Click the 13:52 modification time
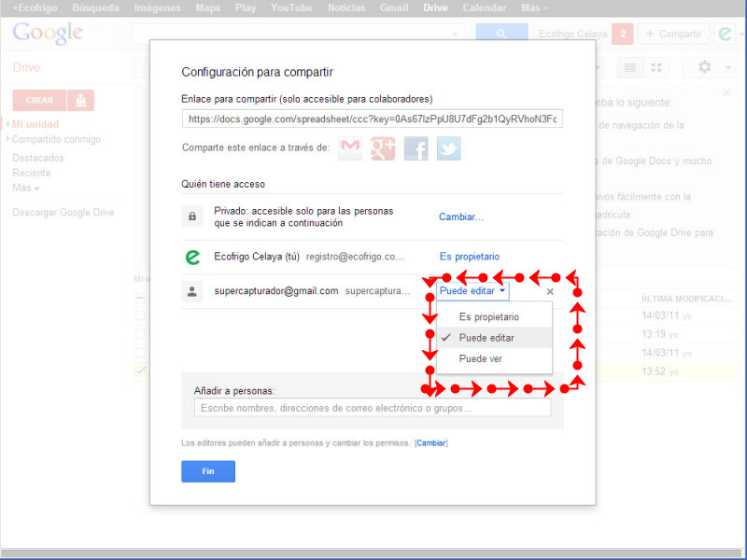 (653, 371)
